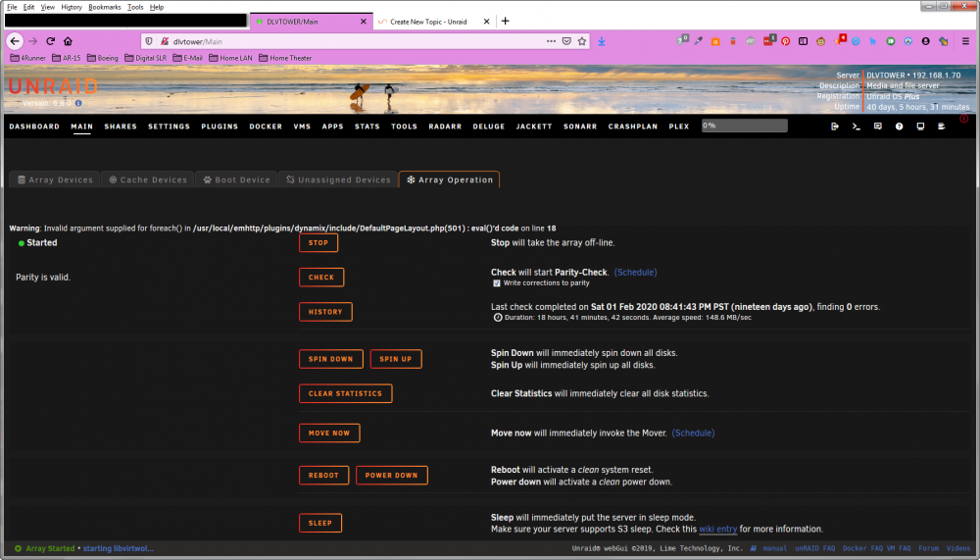The height and width of the screenshot is (560, 980).
Task: Go to Firefox home page icon
Action: click(69, 41)
